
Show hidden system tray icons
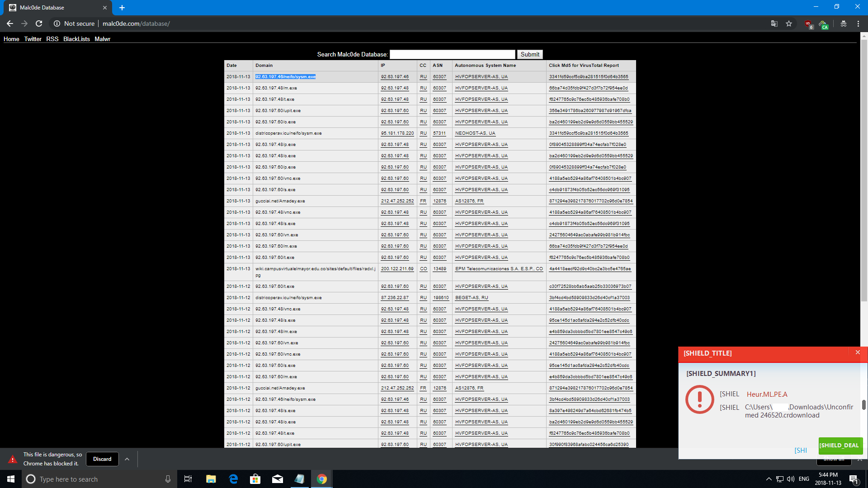(x=769, y=479)
